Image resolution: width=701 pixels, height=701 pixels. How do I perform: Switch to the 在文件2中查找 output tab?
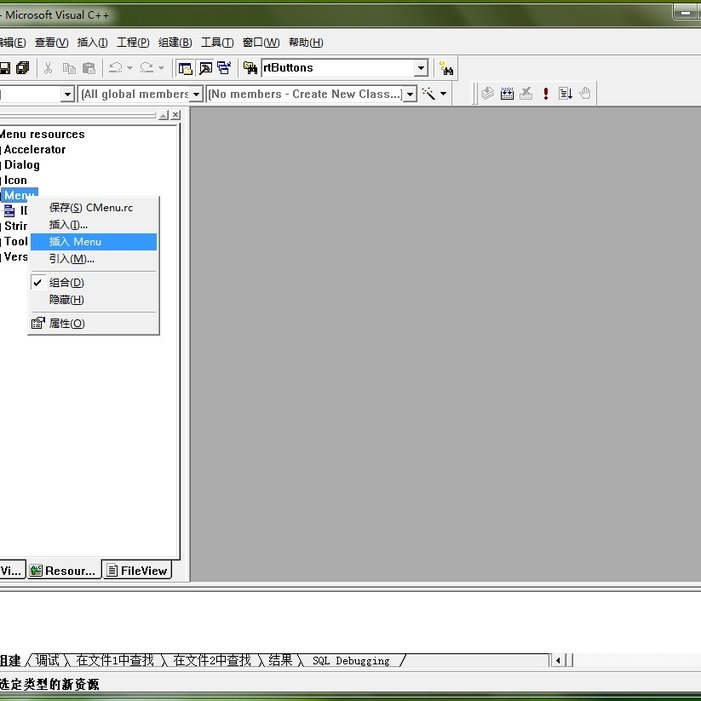click(212, 660)
